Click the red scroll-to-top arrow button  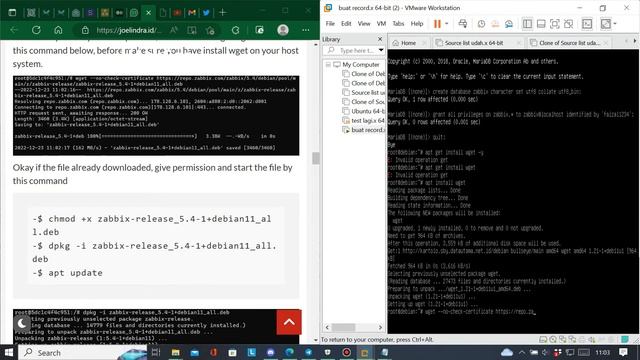[289, 322]
